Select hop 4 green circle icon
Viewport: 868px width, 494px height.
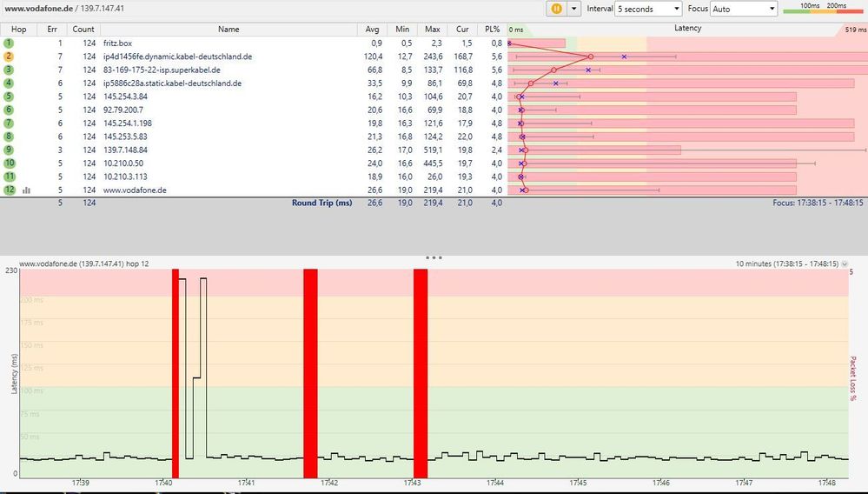point(9,83)
